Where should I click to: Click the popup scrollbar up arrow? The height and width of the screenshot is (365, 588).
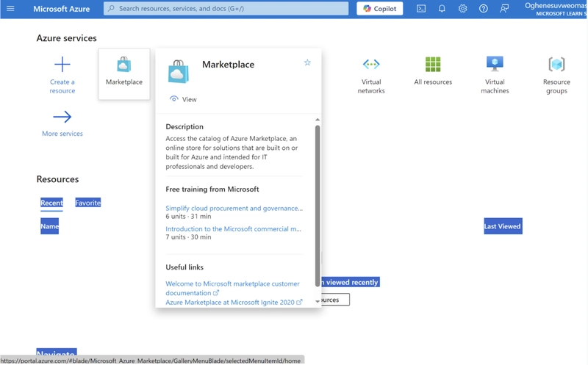point(318,120)
